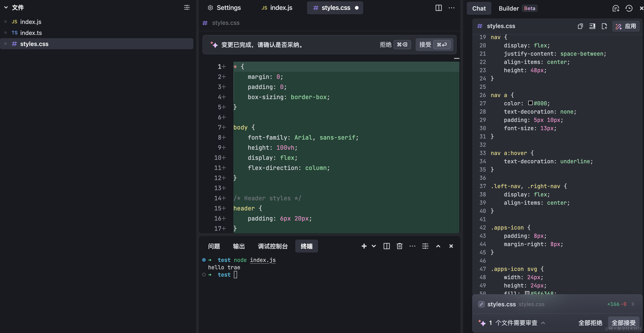644x333 pixels.
Task: Create new terminal with plus icon
Action: coord(364,246)
